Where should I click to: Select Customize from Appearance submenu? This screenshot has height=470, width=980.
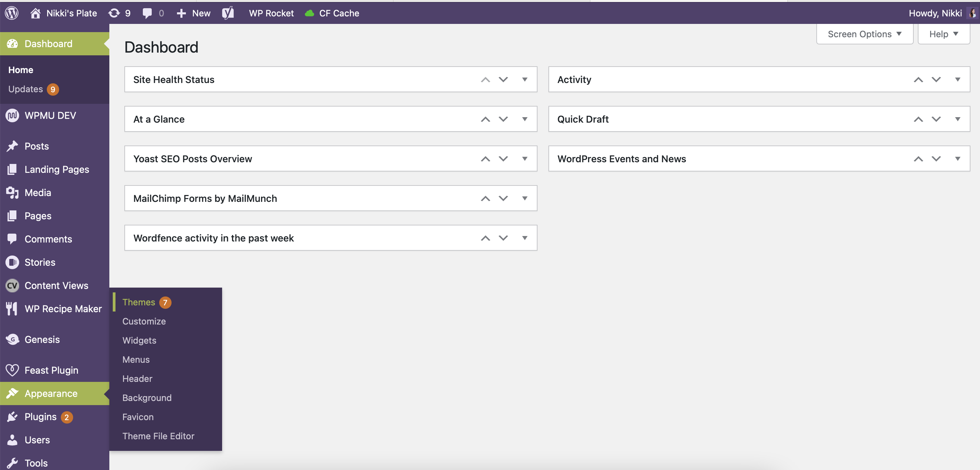point(144,321)
